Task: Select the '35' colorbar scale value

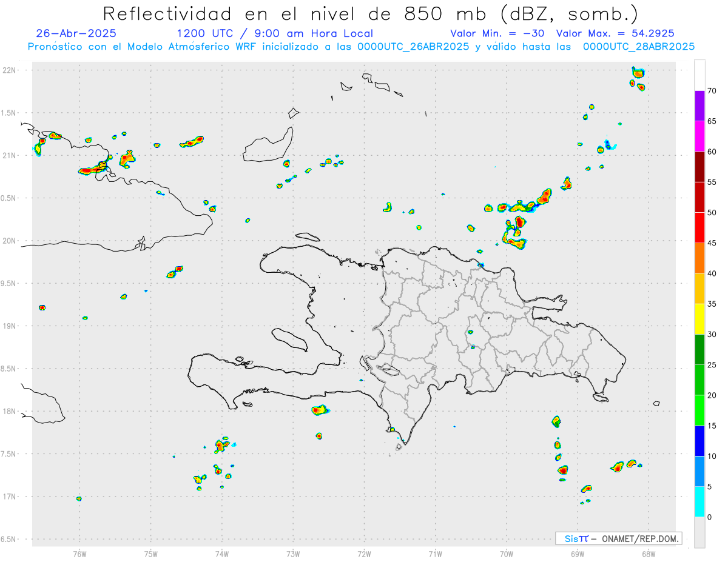Action: click(x=712, y=304)
